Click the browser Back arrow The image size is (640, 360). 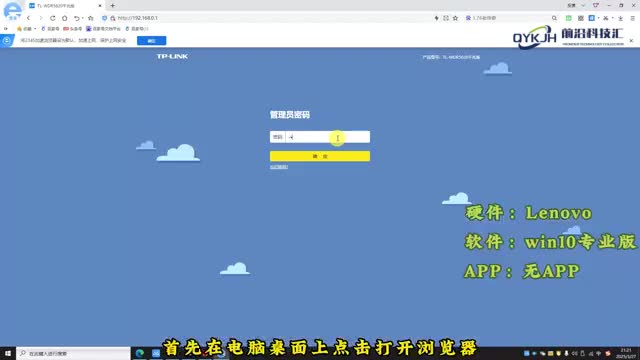click(x=28, y=18)
